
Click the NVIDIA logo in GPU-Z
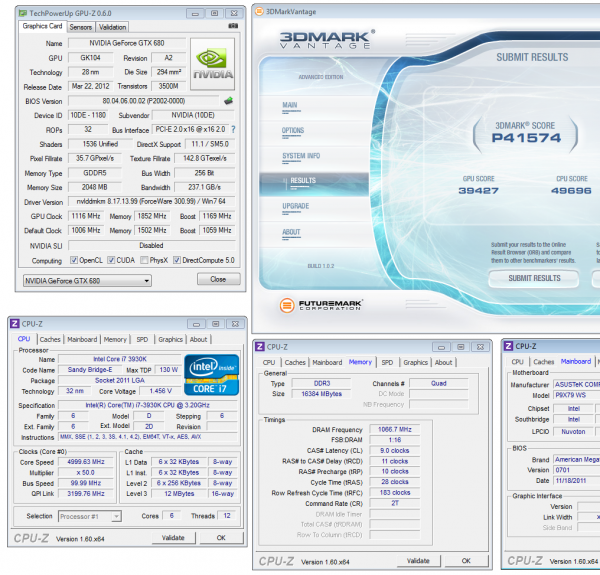pyautogui.click(x=212, y=64)
